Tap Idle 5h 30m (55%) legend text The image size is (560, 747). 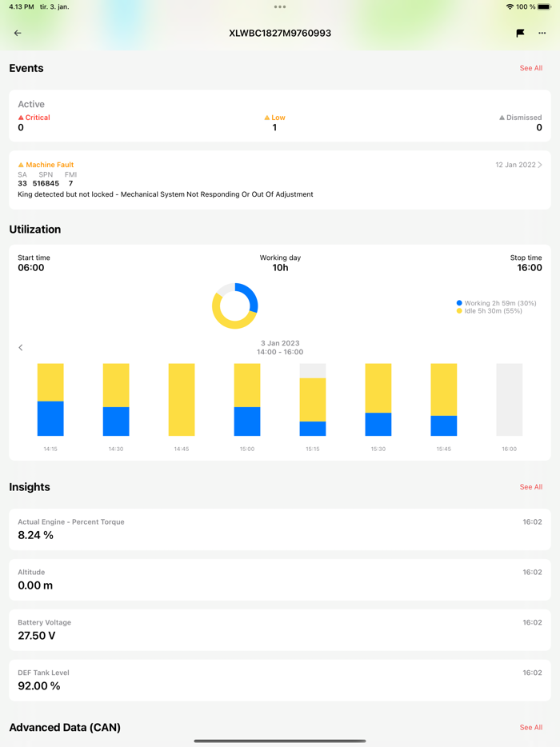(x=494, y=310)
